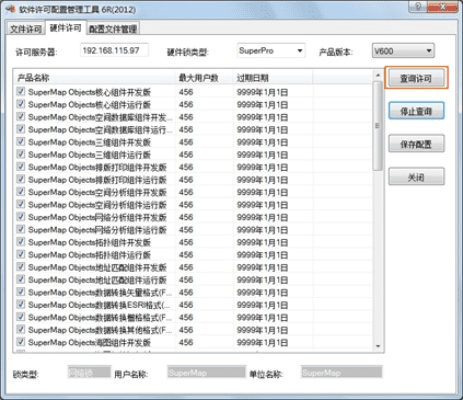Toggle 核心组件运行版 checkbox
Screen dimensions: 463x400
[x=21, y=104]
